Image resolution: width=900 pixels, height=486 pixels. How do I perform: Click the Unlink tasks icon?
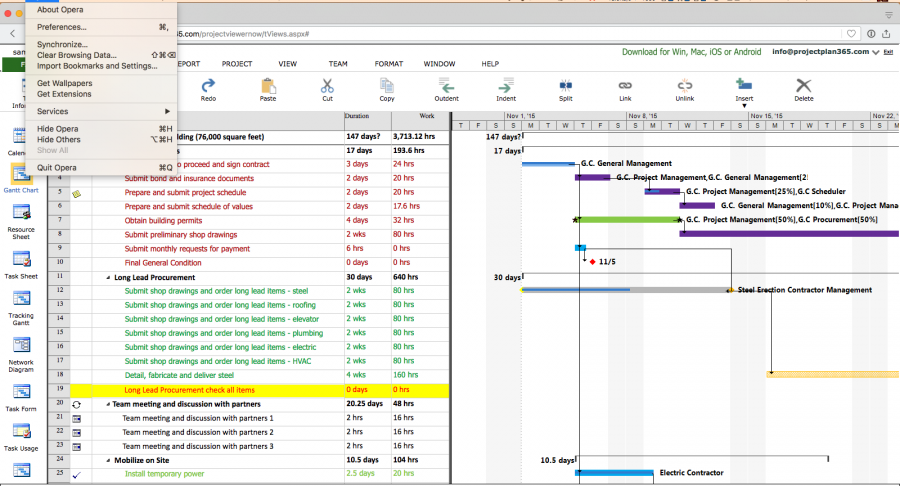pyautogui.click(x=685, y=86)
